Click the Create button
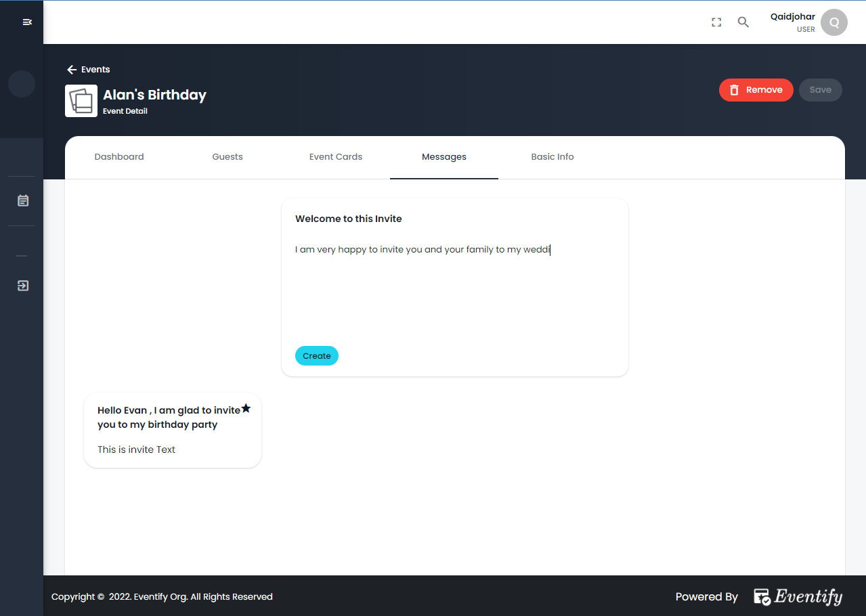This screenshot has width=866, height=616. [x=316, y=355]
